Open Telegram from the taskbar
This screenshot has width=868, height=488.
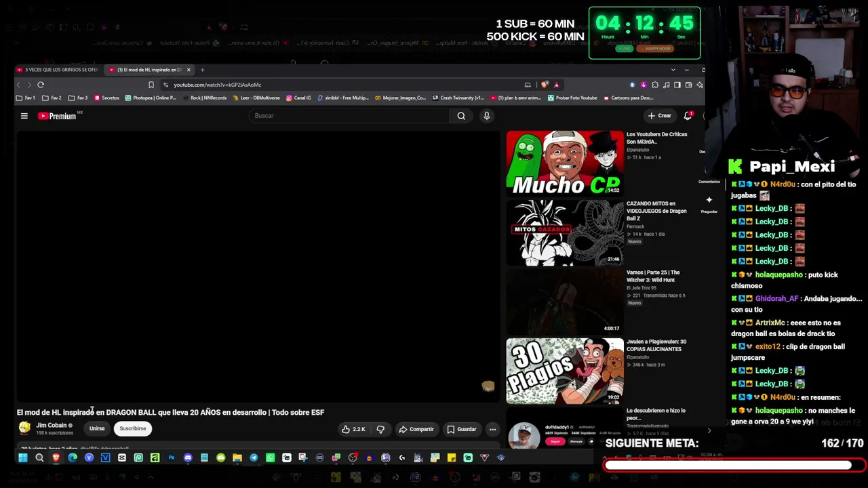[x=254, y=457]
